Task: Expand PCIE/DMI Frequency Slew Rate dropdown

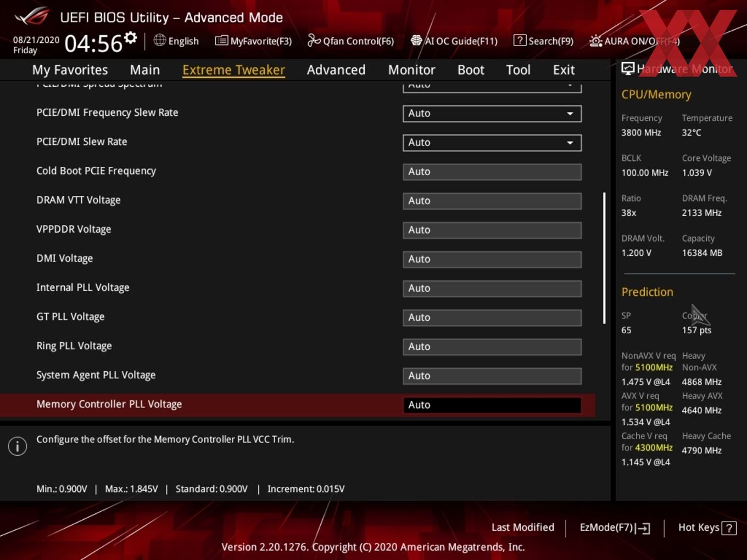Action: pyautogui.click(x=492, y=114)
